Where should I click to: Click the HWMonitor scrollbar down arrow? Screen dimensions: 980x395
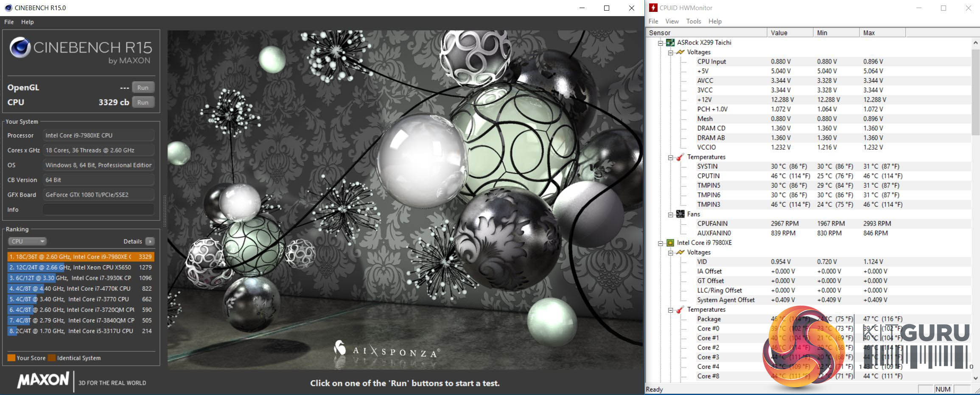(x=975, y=378)
